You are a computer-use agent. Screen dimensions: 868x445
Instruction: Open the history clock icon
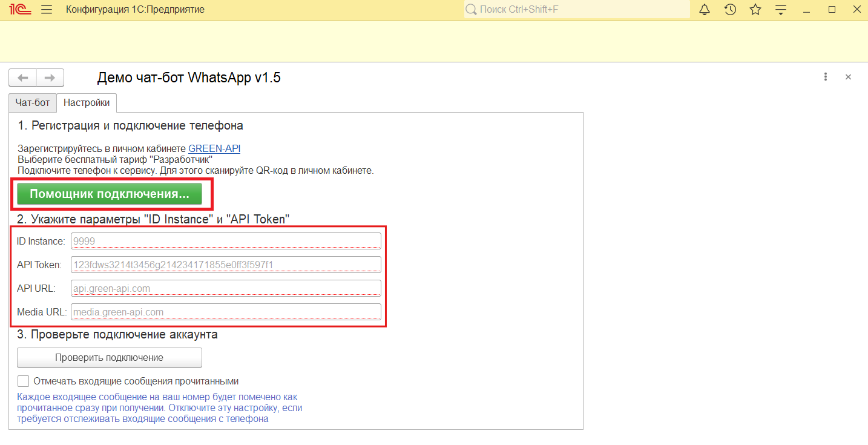[x=730, y=9]
